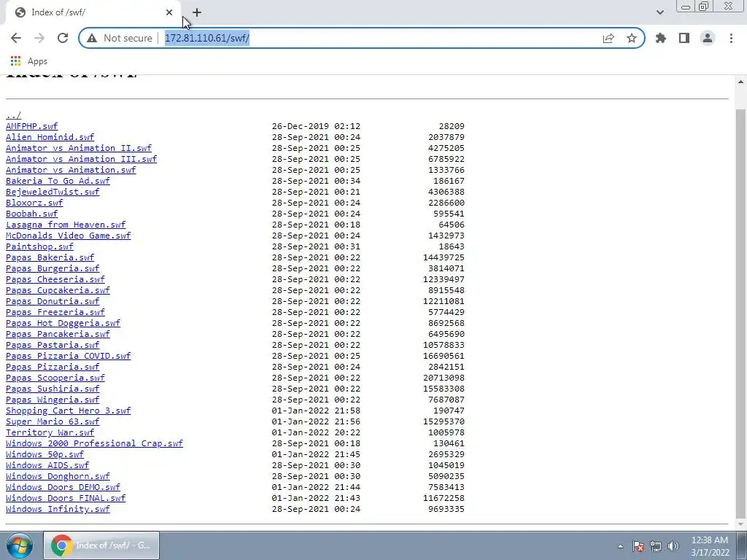Screen dimensions: 747x560
Task: Open Papas Hot Doggeria.swf link
Action: pos(63,323)
